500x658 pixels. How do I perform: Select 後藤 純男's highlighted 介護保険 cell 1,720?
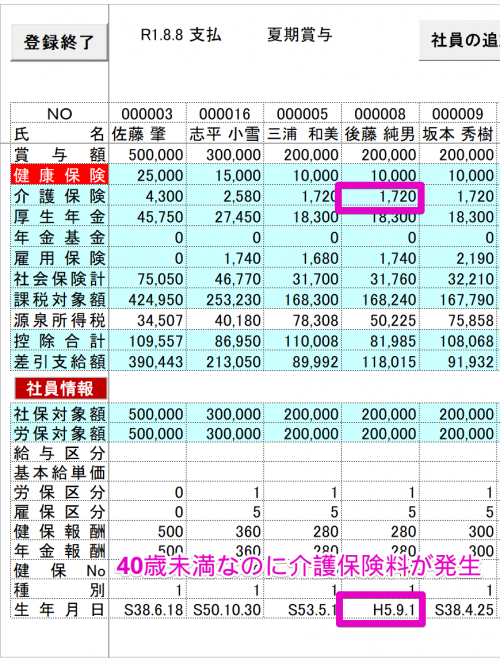(x=380, y=196)
